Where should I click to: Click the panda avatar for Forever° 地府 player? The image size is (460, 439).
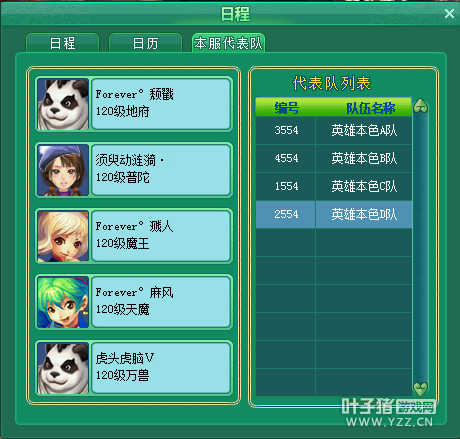pyautogui.click(x=63, y=104)
